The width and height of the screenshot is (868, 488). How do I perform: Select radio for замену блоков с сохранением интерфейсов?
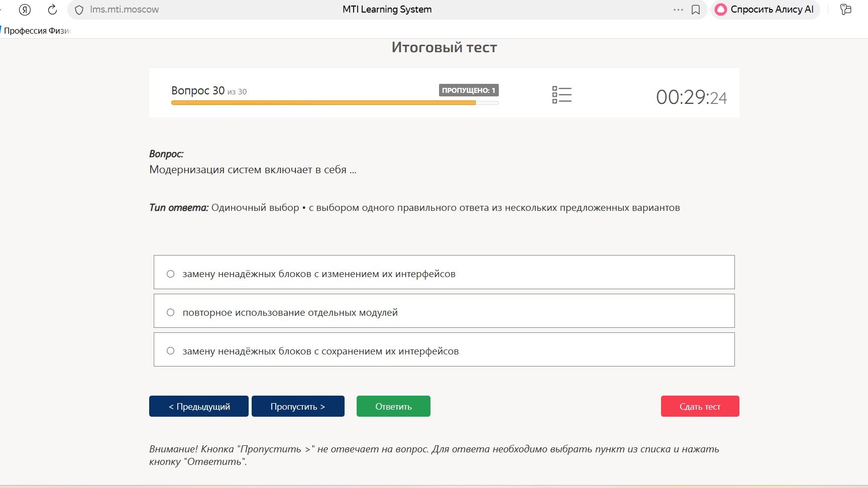171,351
